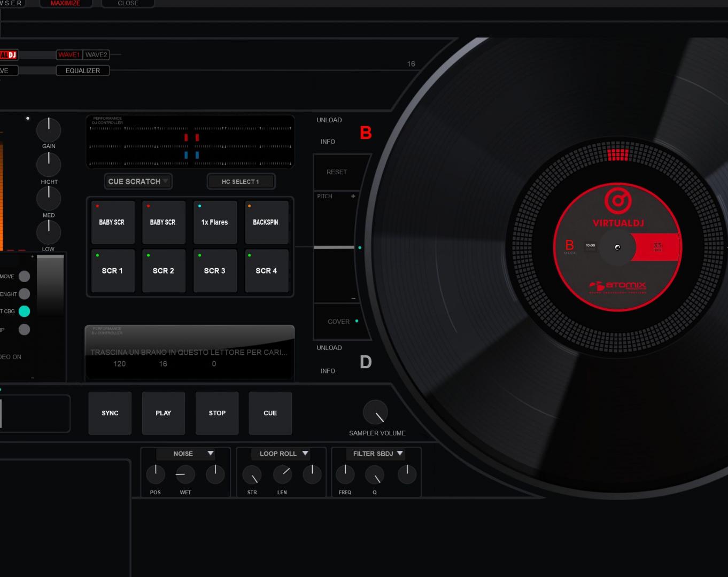Open the EQUALIZER view
Screen dimensions: 728x577
coord(83,70)
